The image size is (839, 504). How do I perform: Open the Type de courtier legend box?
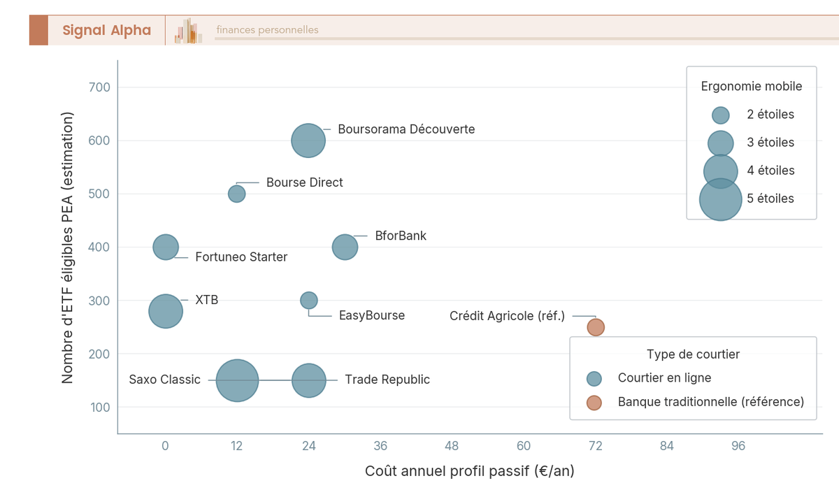(694, 354)
